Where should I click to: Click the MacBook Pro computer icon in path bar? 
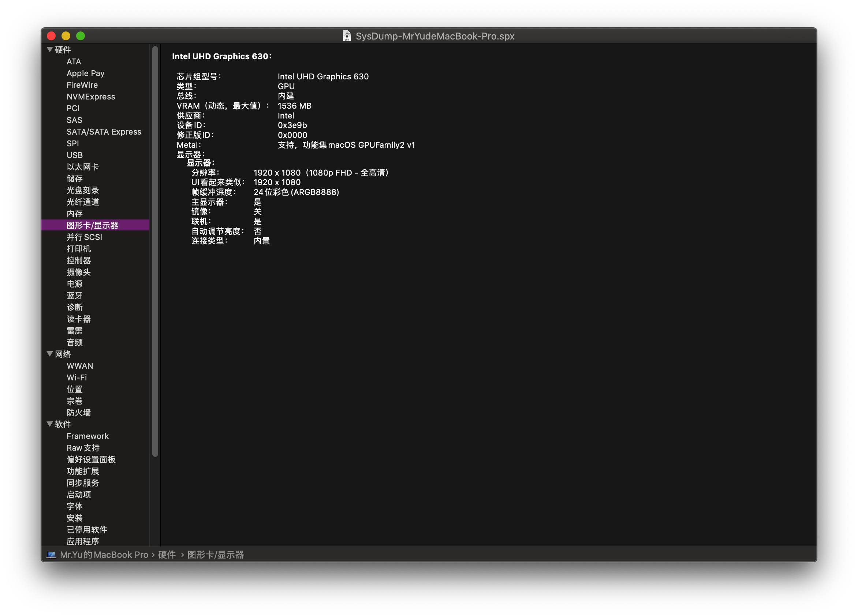tap(51, 555)
